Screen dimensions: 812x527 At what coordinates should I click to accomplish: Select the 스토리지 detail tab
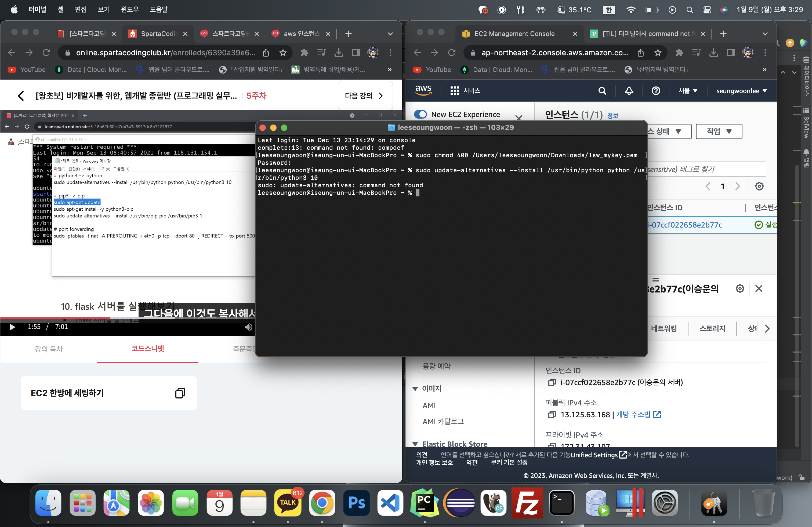click(712, 328)
